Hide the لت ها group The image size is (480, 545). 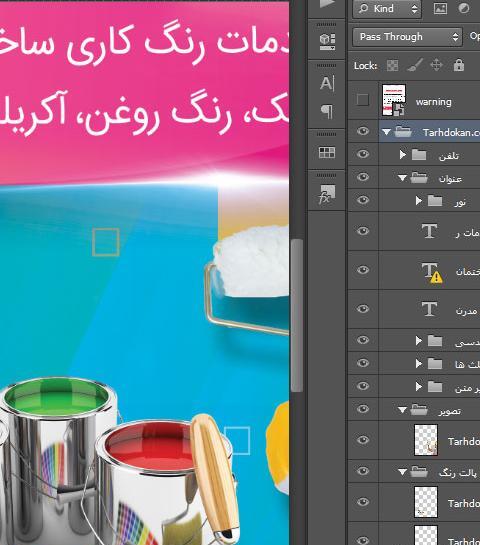363,363
